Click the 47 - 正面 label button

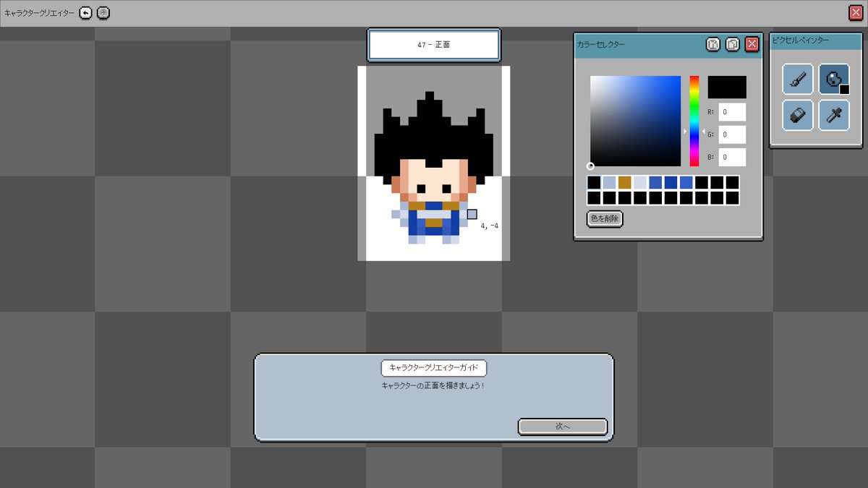tap(434, 45)
